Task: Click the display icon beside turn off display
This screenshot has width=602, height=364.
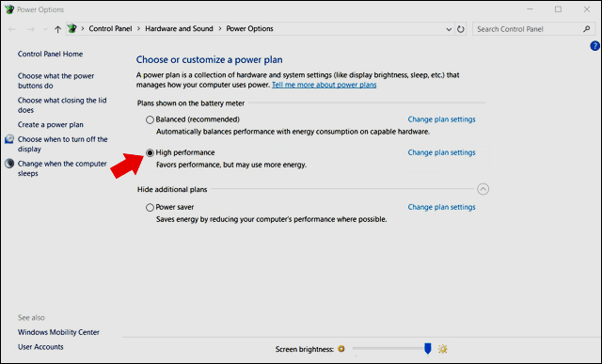Action: 9,139
